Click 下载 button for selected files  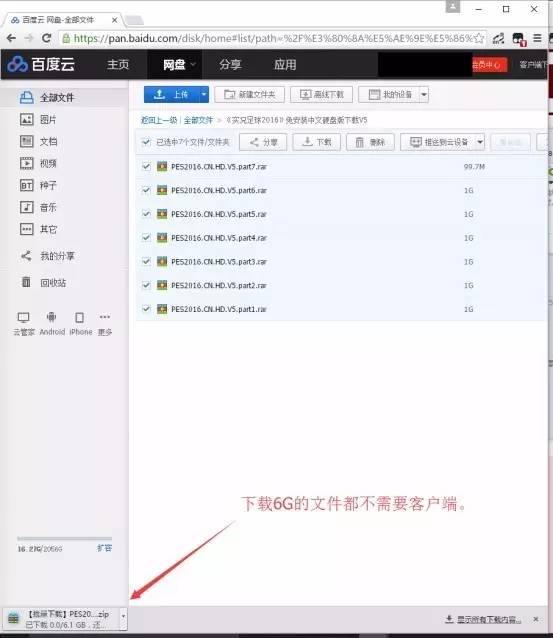point(317,142)
